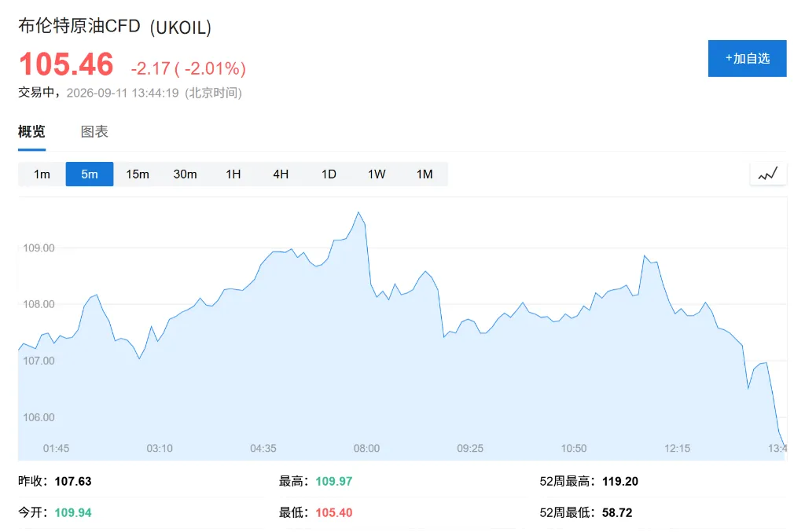This screenshot has width=805, height=532.
Task: Set interval to 30m
Action: [x=185, y=174]
